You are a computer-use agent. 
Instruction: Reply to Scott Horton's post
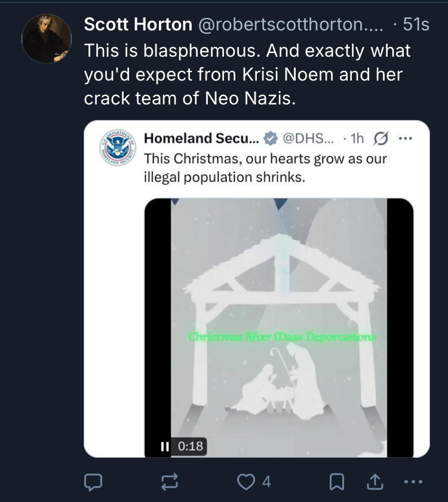coord(94,481)
